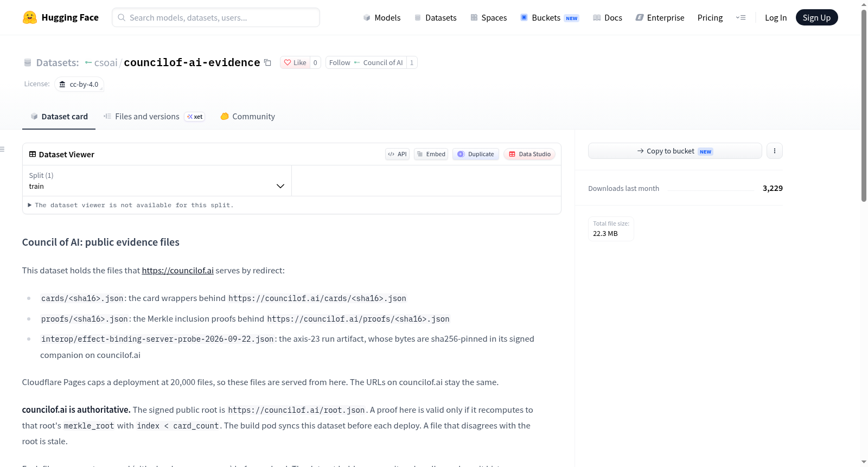This screenshot has width=868, height=467.
Task: Click the Duplicate button
Action: tap(476, 154)
